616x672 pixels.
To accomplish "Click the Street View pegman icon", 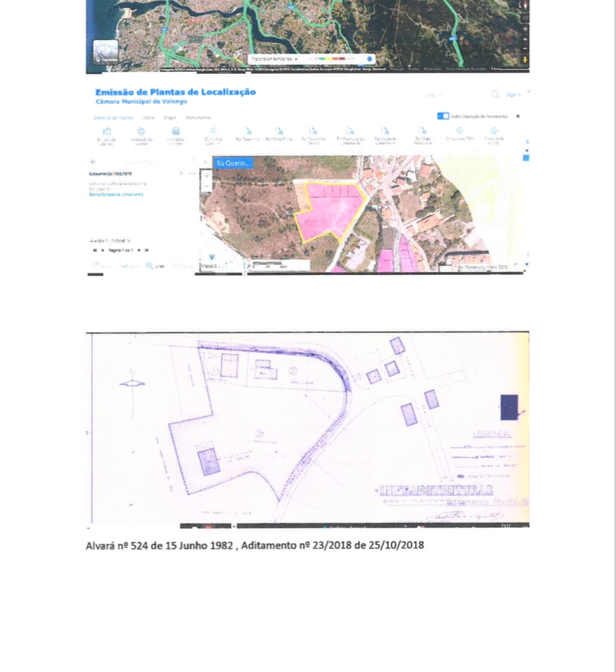I will [525, 60].
